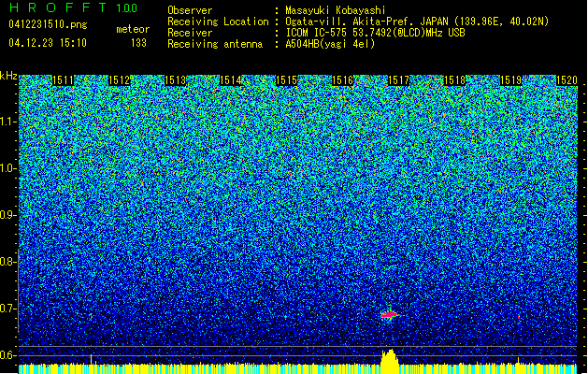588x374 pixels.
Task: Click the date stamp 04.12.23 15:10
Action: [x=48, y=43]
